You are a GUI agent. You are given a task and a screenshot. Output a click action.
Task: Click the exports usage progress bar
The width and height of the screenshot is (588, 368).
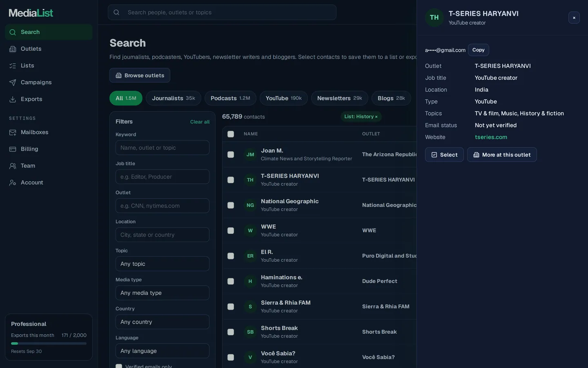(49, 343)
